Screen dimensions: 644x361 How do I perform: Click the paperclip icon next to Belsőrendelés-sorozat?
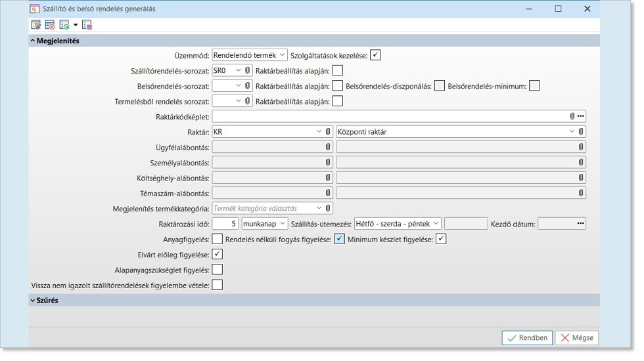[x=248, y=86]
